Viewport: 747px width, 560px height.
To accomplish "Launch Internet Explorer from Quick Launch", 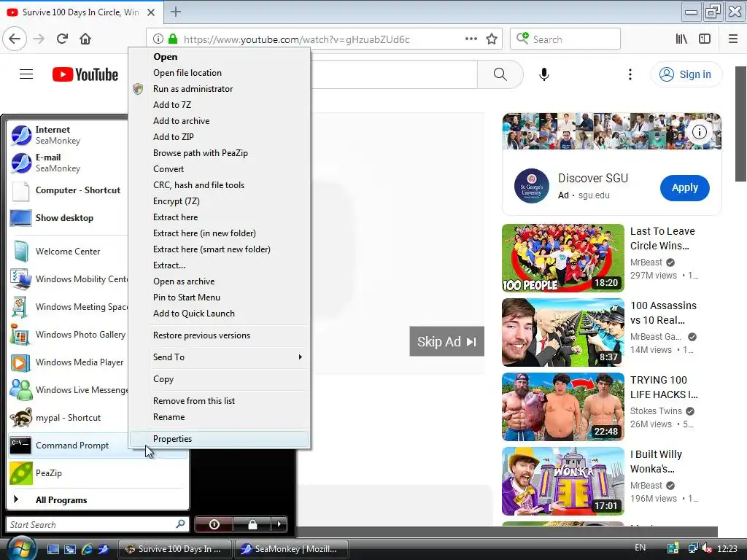I will [x=87, y=549].
